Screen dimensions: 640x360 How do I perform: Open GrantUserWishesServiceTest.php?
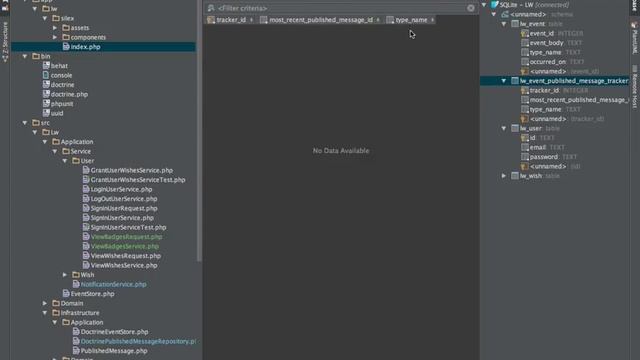[x=138, y=180]
